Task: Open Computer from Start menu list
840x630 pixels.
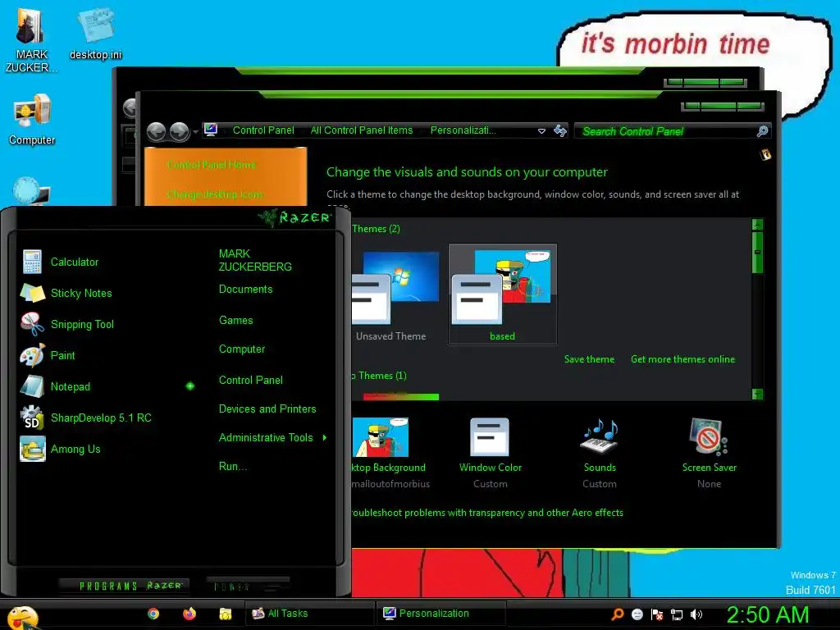Action: pyautogui.click(x=242, y=349)
